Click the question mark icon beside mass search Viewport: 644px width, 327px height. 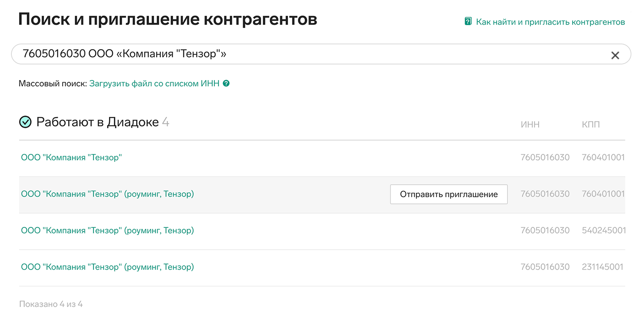[x=226, y=84]
